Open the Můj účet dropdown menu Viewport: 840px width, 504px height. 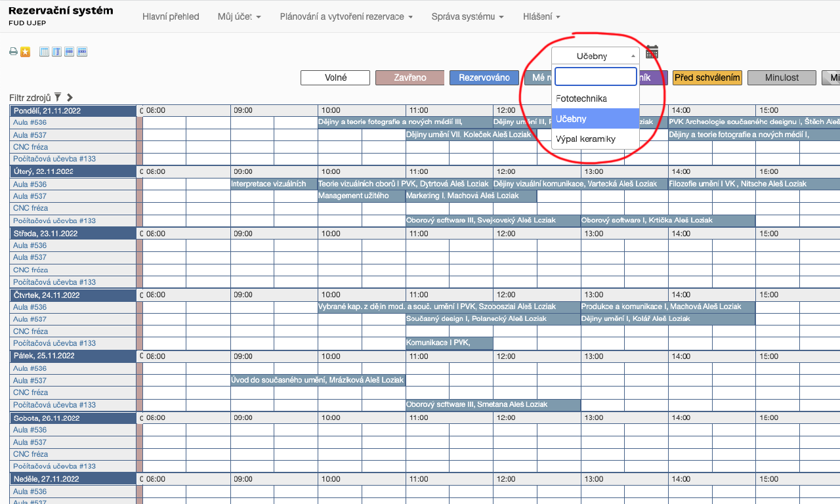click(239, 16)
